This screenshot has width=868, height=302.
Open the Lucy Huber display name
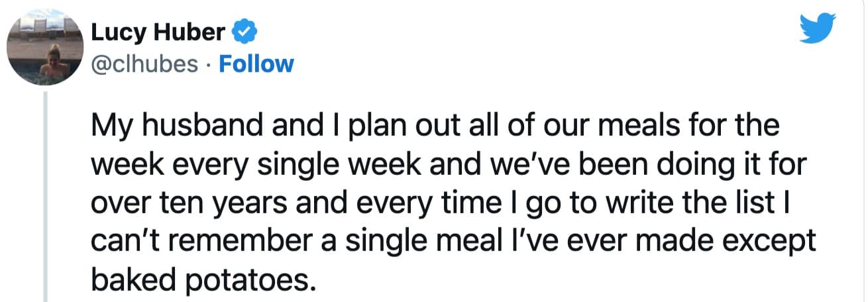point(160,31)
